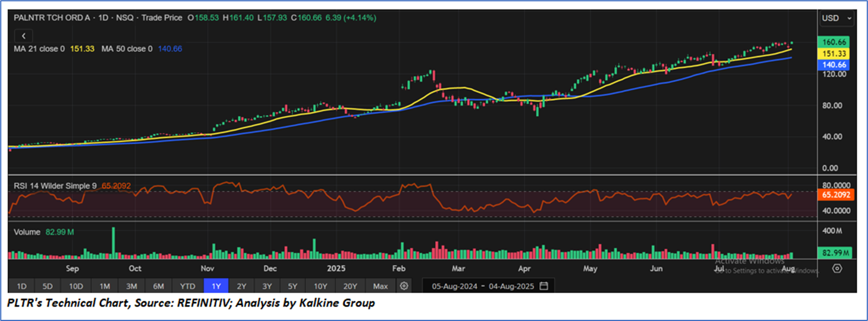Click the MA 50 close 0 legend
Screen dimensions: 868x321
click(x=127, y=49)
